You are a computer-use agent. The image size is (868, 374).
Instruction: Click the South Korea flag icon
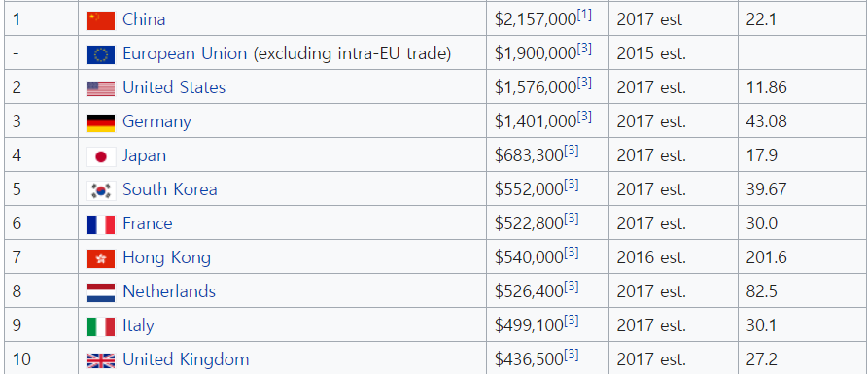101,190
